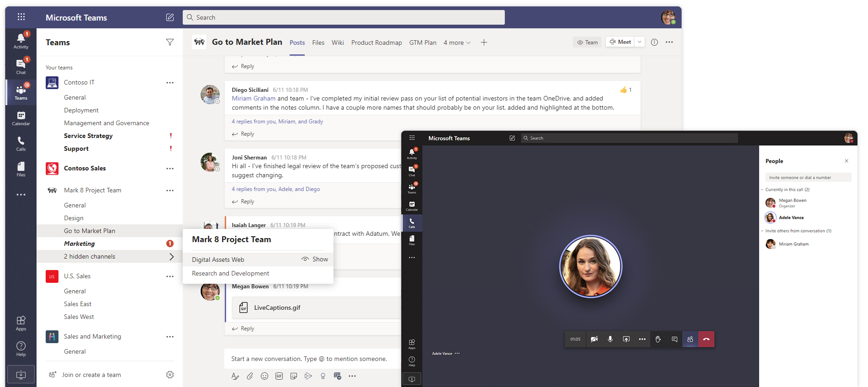
Task: Open Calendar in the main left sidebar
Action: (x=21, y=118)
